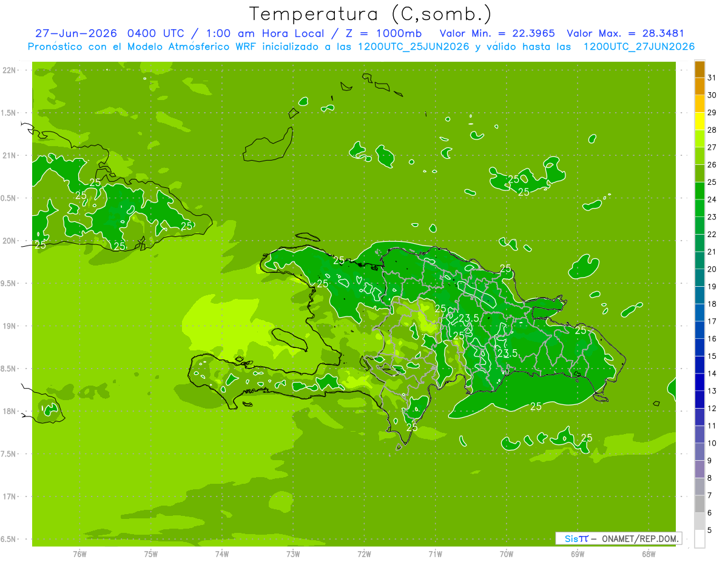This screenshot has height=562, width=728.
Task: Click the '17N' latitude label
Action: pyautogui.click(x=9, y=497)
